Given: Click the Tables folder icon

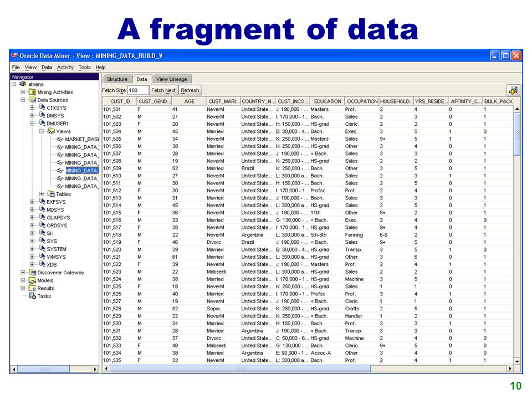Looking at the screenshot, I should 51,194.
